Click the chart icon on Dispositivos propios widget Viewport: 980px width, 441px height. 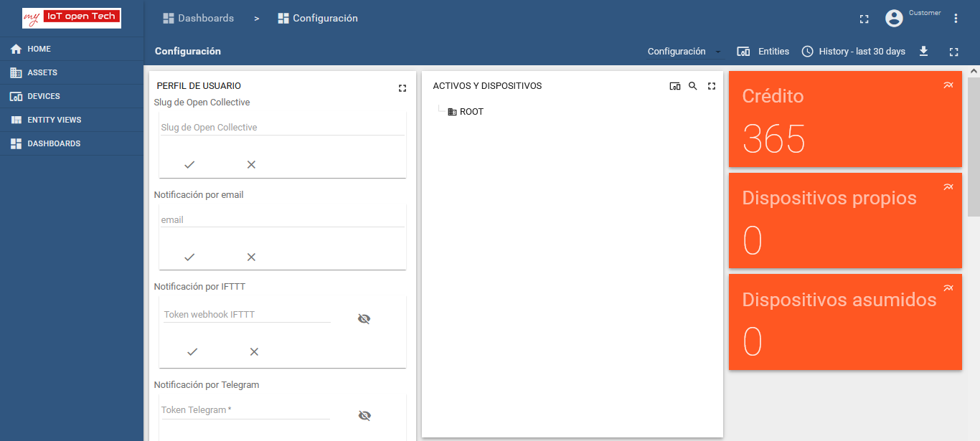click(948, 186)
